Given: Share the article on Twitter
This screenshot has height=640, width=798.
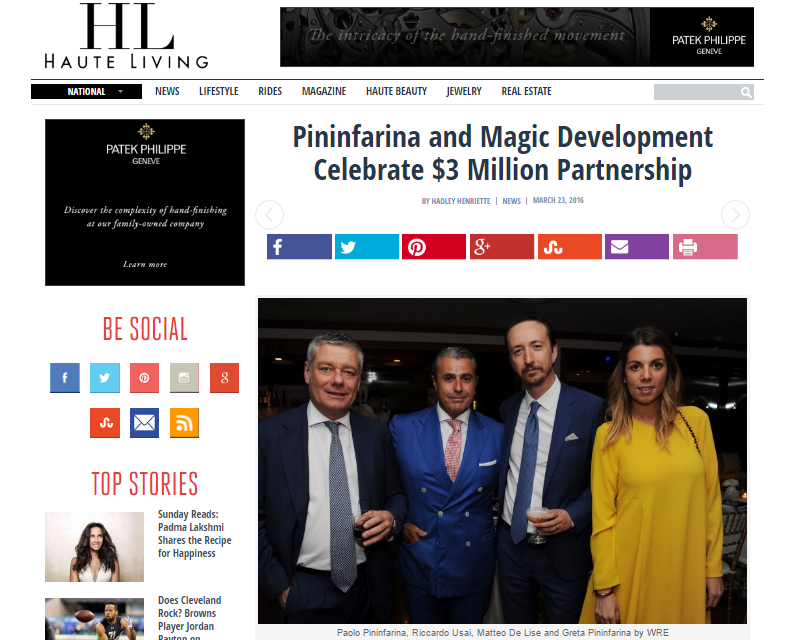Looking at the screenshot, I should click(x=367, y=247).
